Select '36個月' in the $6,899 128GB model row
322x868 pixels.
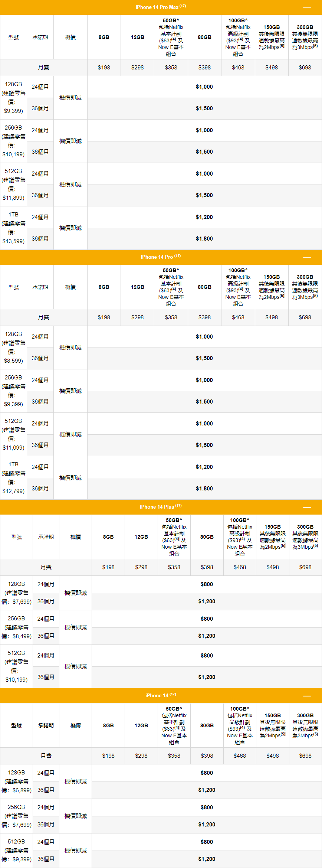click(46, 790)
